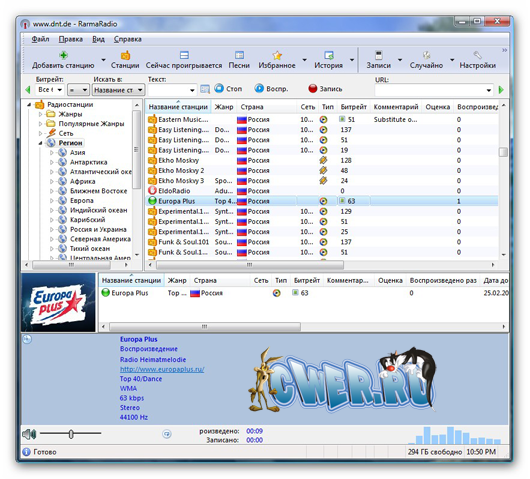Open the Файл menu
The width and height of the screenshot is (530, 479).
click(40, 39)
